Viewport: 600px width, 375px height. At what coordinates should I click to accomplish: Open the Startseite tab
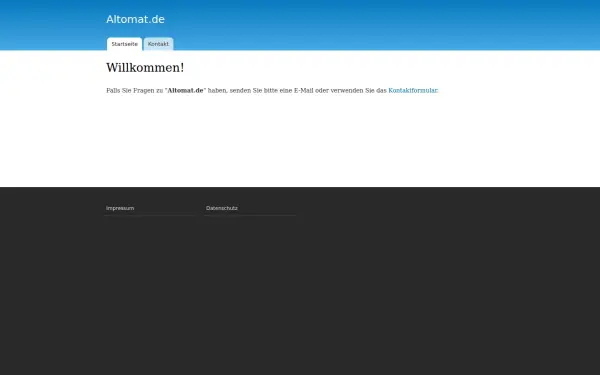pyautogui.click(x=124, y=44)
